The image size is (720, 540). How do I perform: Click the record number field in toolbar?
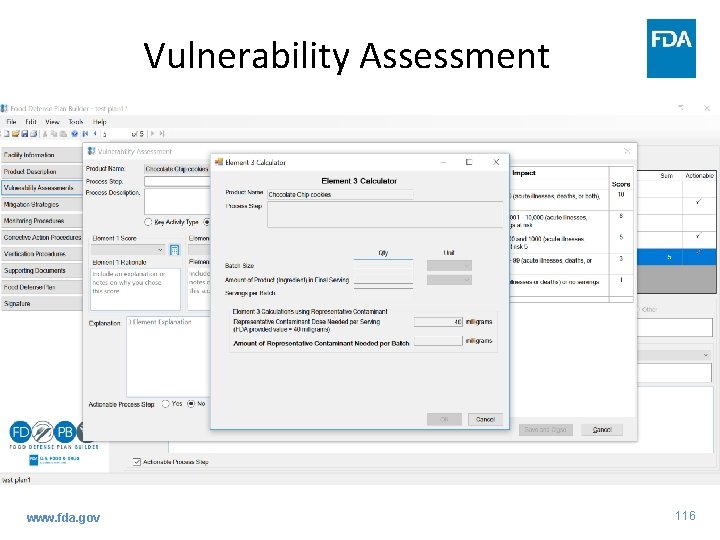pos(115,134)
